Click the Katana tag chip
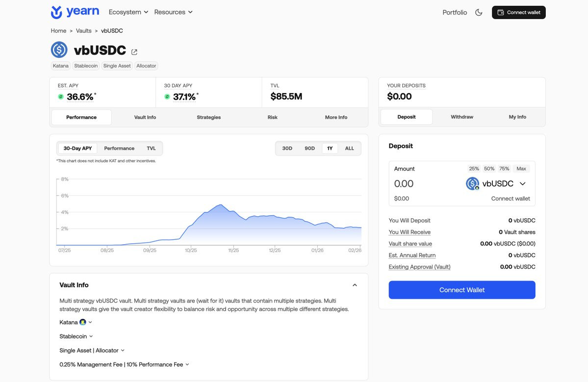 coord(61,66)
